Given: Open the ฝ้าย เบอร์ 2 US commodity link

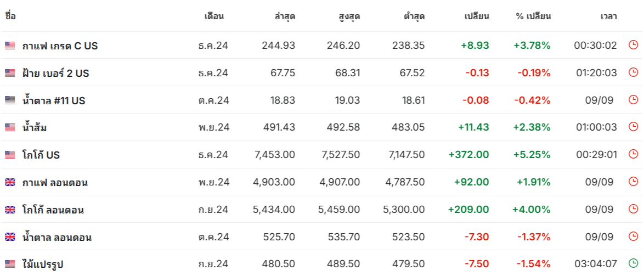Looking at the screenshot, I should pyautogui.click(x=55, y=73).
